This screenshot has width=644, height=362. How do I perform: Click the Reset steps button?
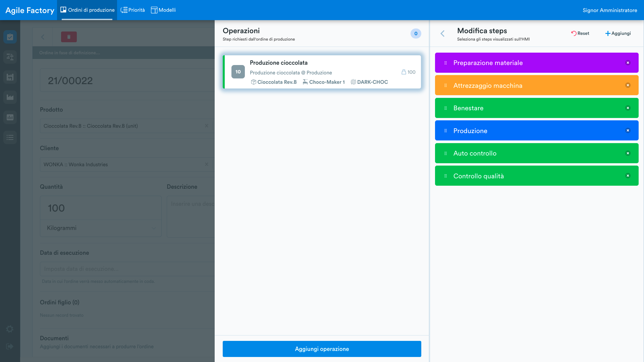pyautogui.click(x=580, y=34)
